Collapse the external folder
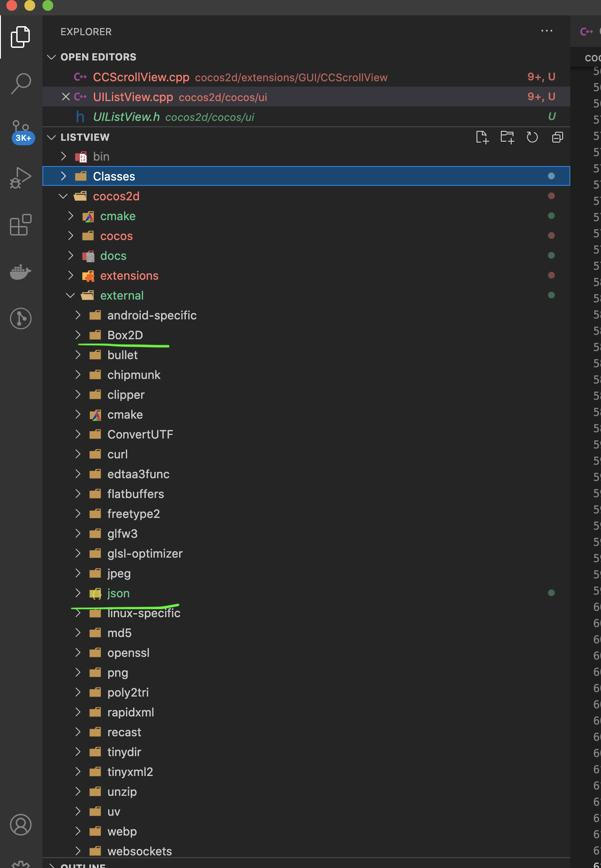The image size is (601, 868). tap(71, 295)
